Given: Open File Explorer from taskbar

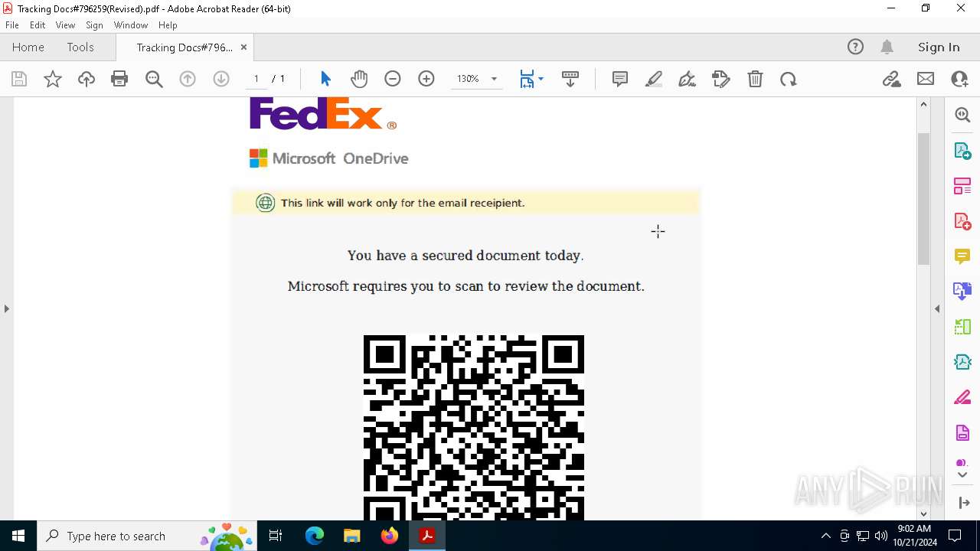Looking at the screenshot, I should coord(352,536).
